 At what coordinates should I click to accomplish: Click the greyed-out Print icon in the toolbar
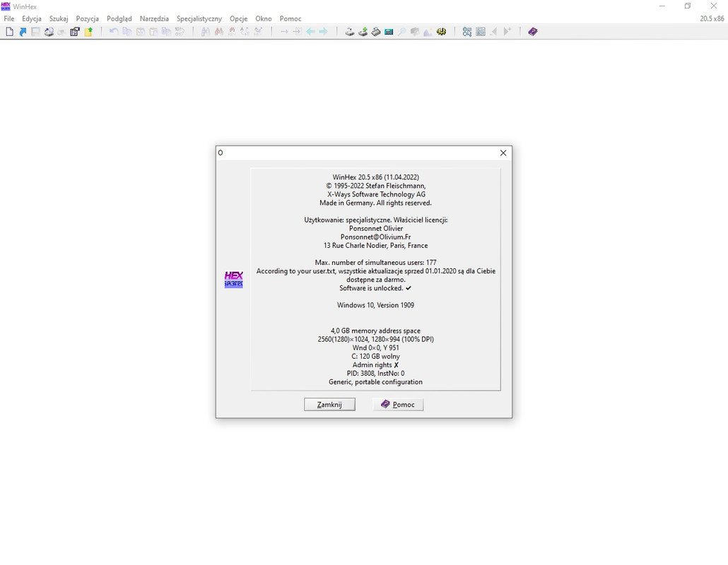(x=61, y=32)
